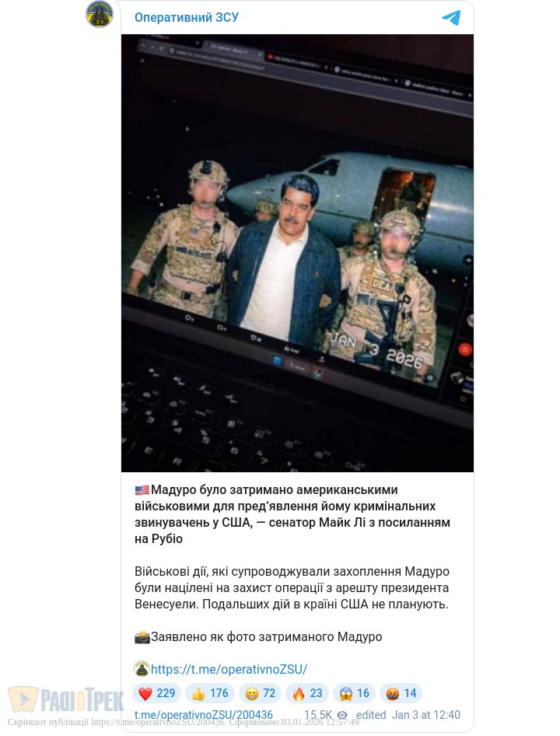The height and width of the screenshot is (736, 560).
Task: Open the Maduro detention photo
Action: [297, 253]
